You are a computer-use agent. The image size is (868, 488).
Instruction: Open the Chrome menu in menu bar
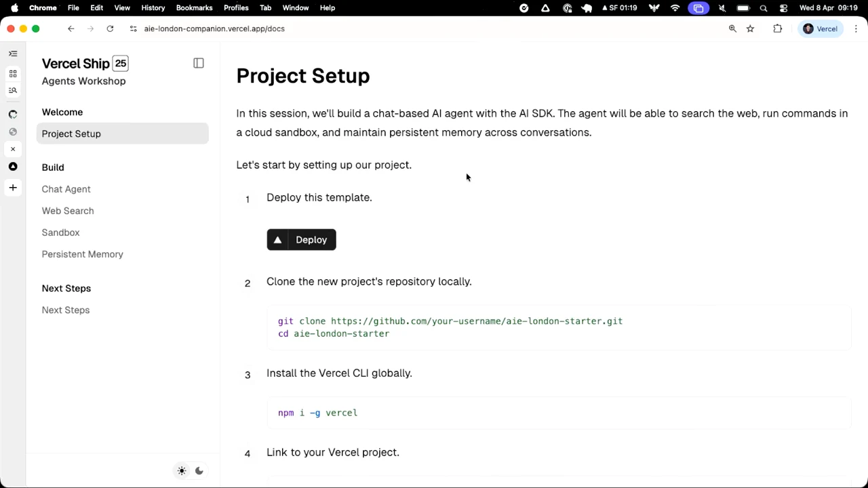pos(43,7)
